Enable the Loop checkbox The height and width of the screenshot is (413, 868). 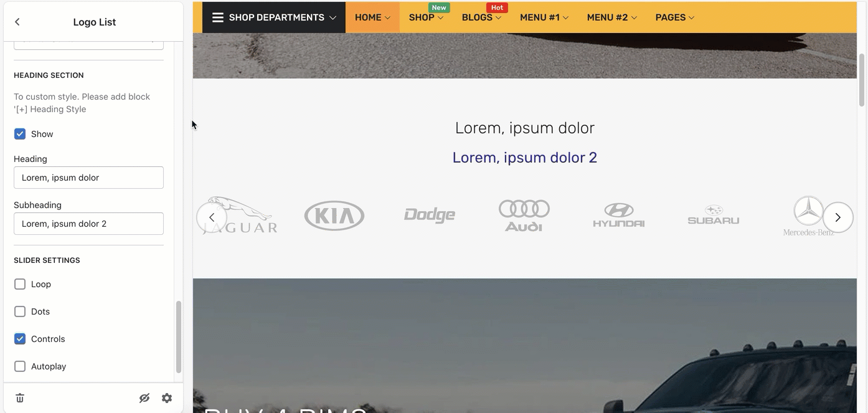click(20, 284)
